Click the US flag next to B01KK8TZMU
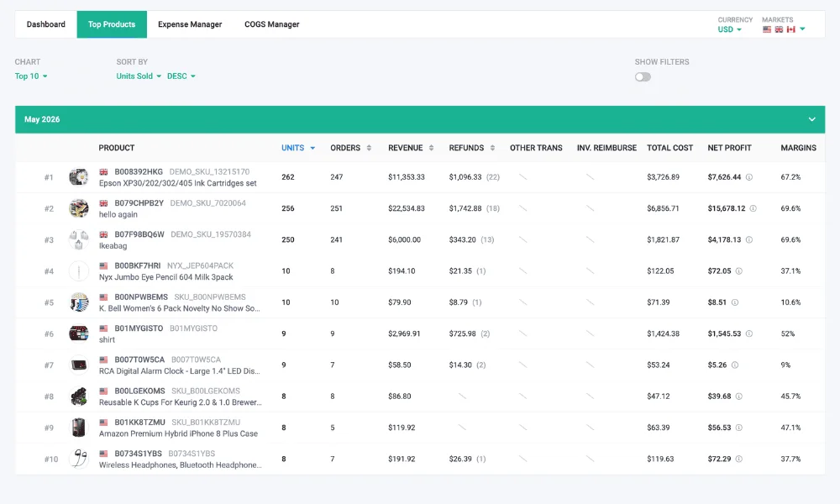 pos(103,423)
